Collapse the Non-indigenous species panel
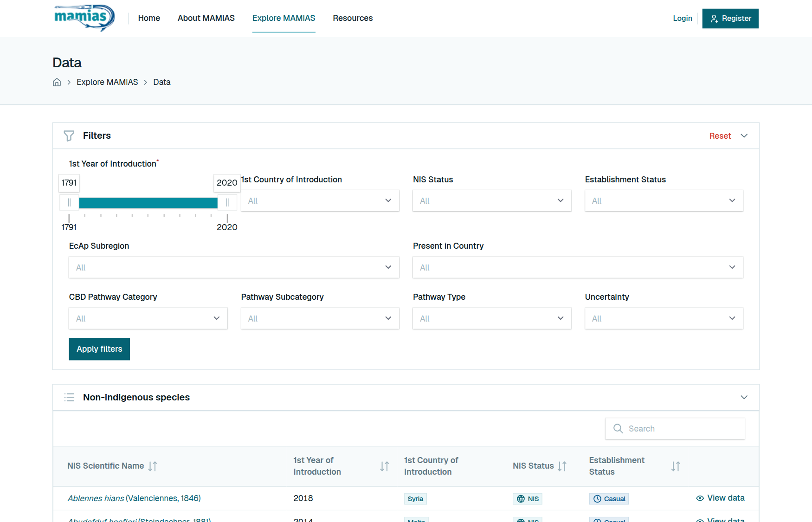 (744, 397)
